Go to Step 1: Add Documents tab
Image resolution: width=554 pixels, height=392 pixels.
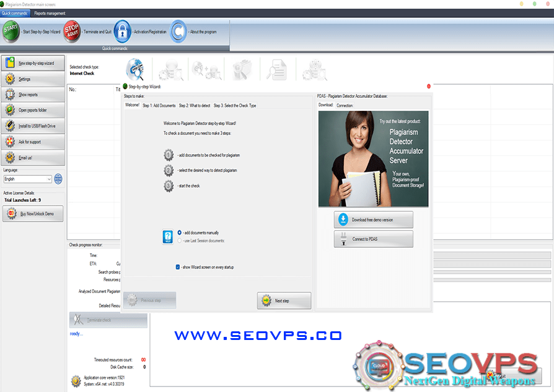pos(159,106)
